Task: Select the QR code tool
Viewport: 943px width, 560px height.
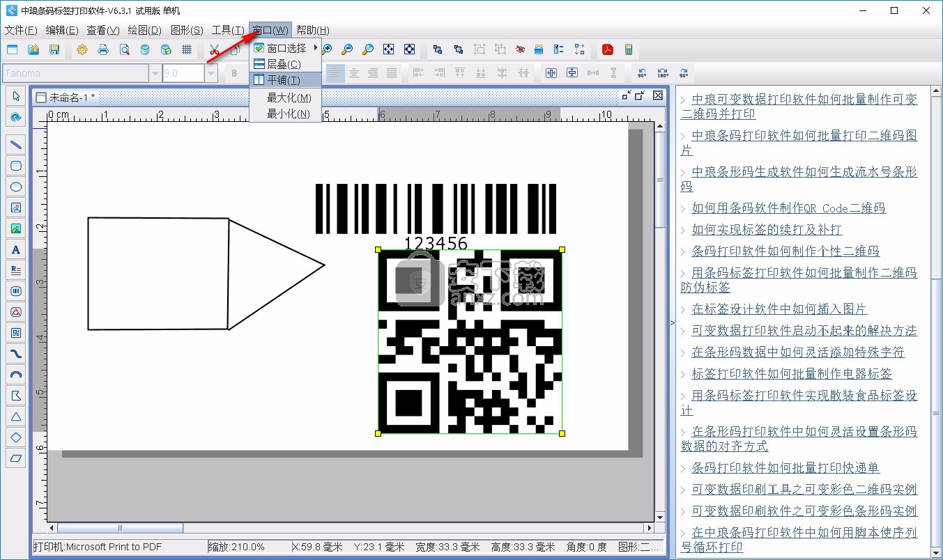Action: click(x=16, y=333)
